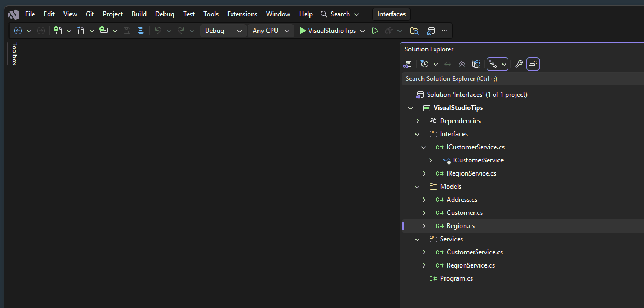The image size is (644, 308).
Task: Select the ICustomerService interface item
Action: [478, 160]
